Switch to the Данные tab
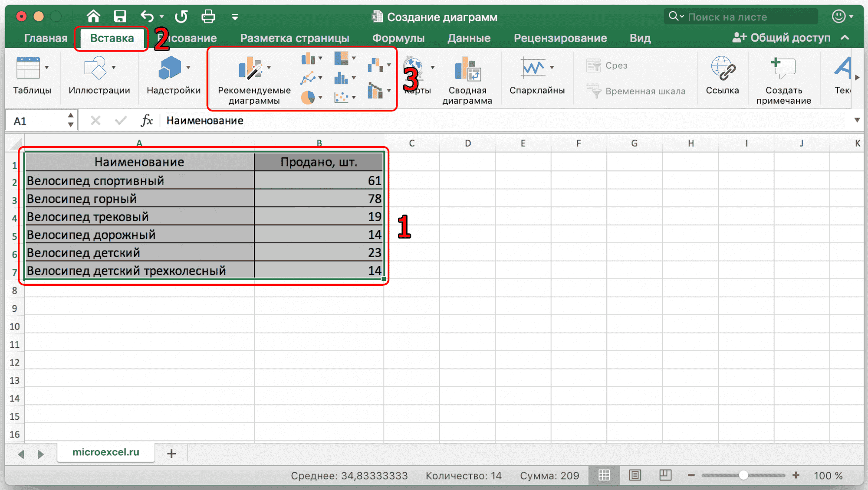 pyautogui.click(x=469, y=38)
